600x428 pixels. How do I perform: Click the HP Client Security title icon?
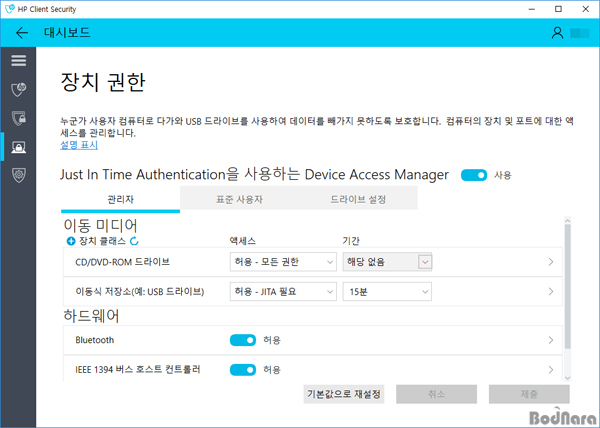pyautogui.click(x=10, y=9)
